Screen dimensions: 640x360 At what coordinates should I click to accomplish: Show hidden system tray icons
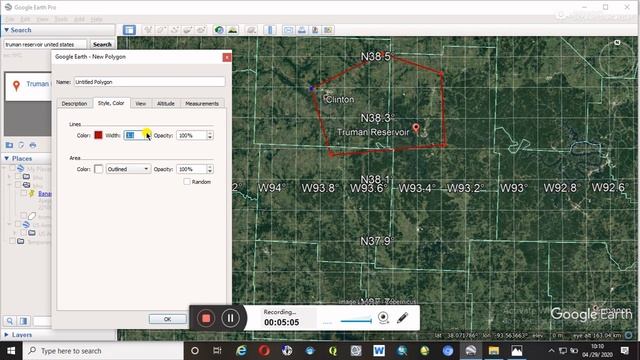(x=551, y=351)
